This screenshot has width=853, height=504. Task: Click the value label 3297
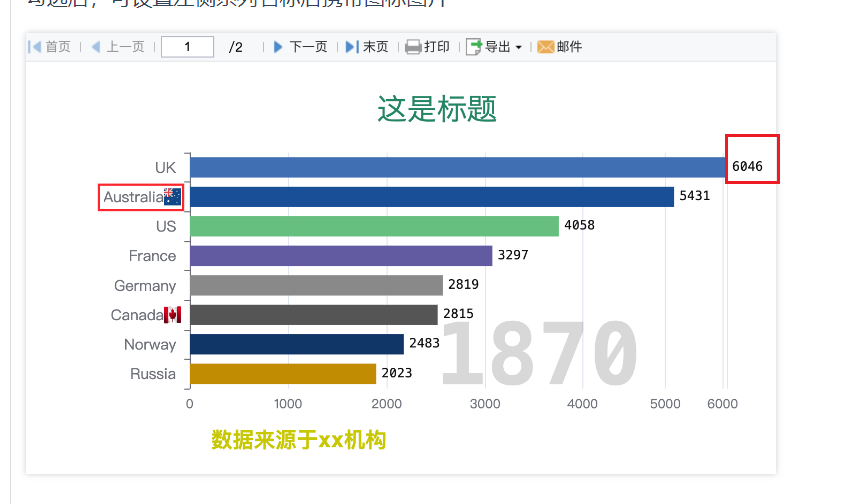(x=513, y=255)
